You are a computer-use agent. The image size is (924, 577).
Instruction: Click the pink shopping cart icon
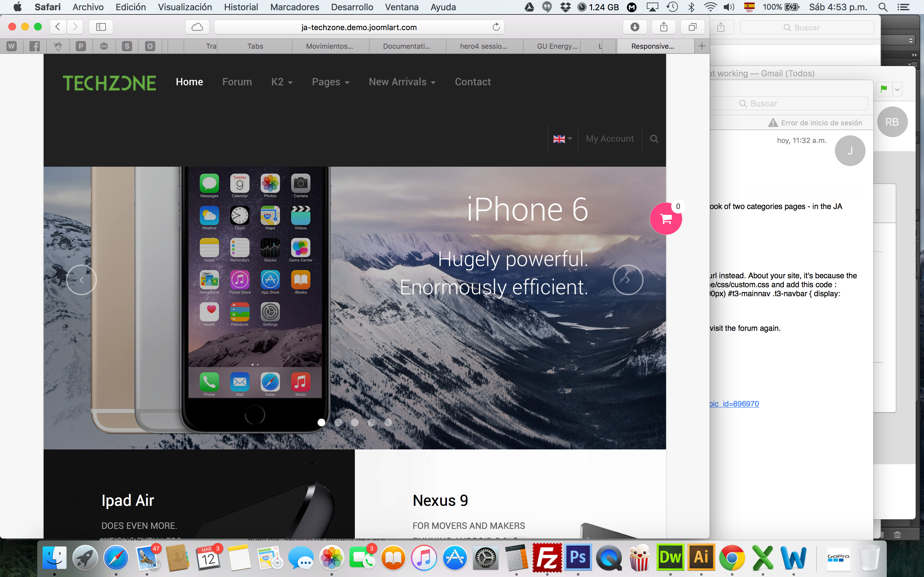[x=665, y=219]
